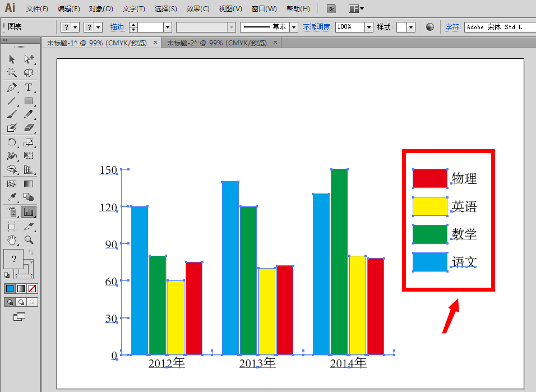Open the 基本 brush definition dropdown
This screenshot has height=392, width=536.
click(x=294, y=27)
